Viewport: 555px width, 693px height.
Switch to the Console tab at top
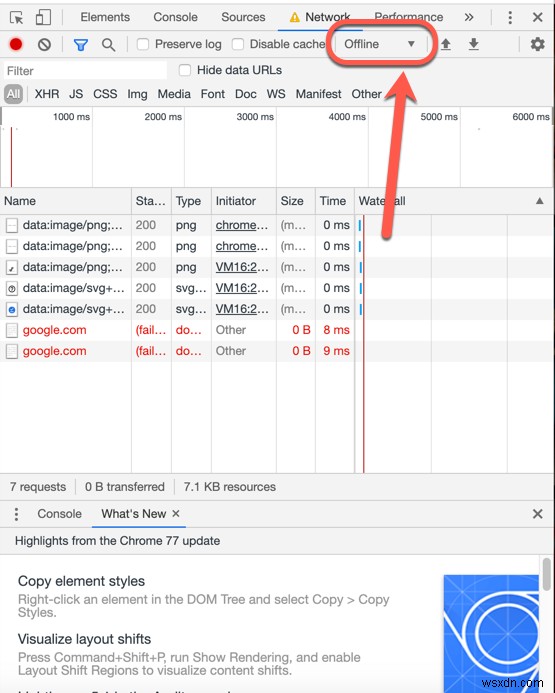175,17
